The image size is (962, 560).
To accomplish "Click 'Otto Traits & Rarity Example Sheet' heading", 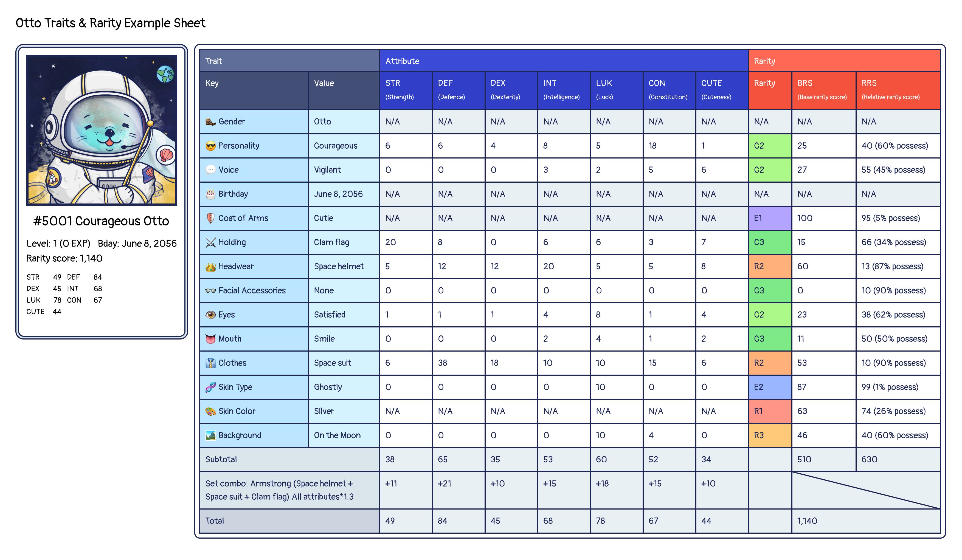I will click(110, 23).
